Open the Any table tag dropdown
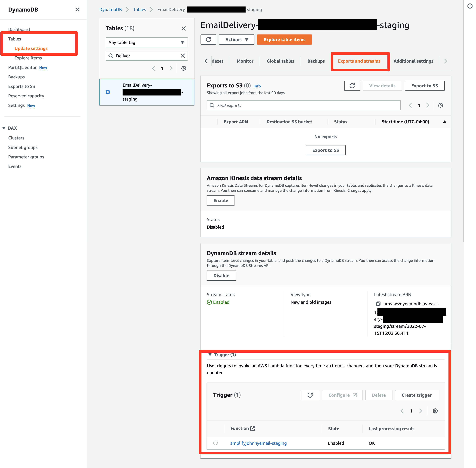The image size is (476, 468). 147,42
